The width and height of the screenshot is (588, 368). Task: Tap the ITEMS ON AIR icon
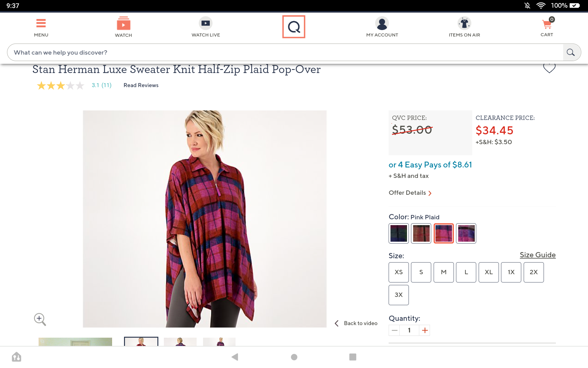point(464,23)
